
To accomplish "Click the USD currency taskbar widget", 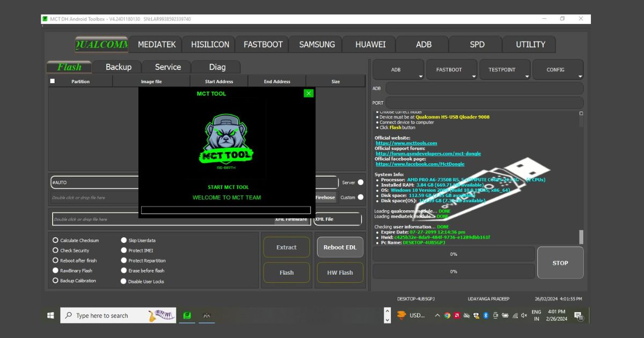I will pos(411,315).
